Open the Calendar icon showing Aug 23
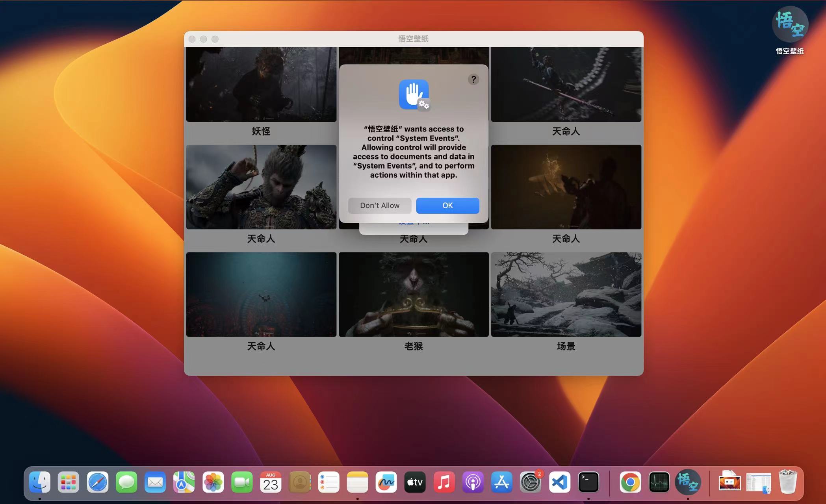This screenshot has height=504, width=826. (x=271, y=482)
